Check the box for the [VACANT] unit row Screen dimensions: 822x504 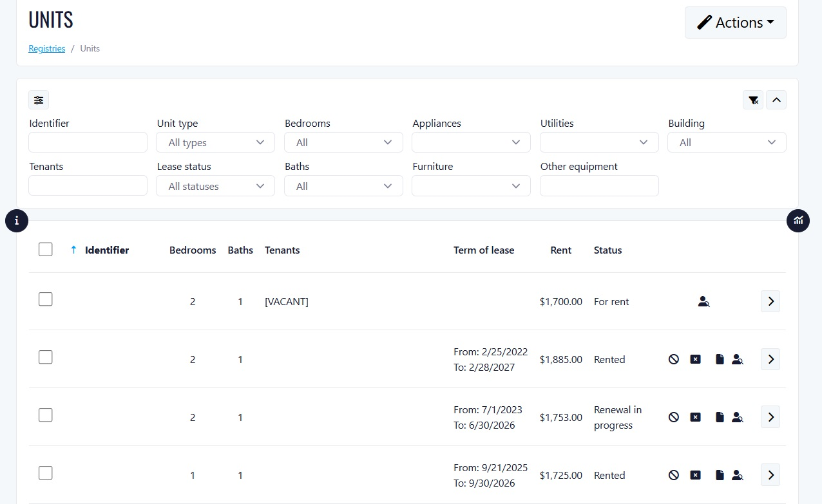pyautogui.click(x=45, y=299)
